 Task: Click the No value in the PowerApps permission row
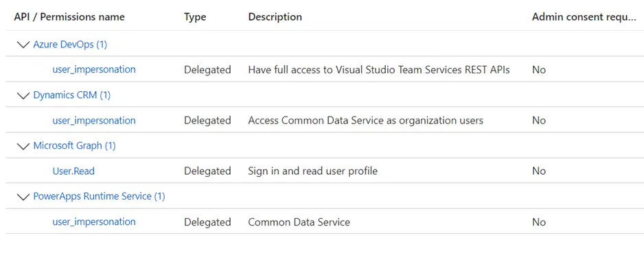coord(539,222)
